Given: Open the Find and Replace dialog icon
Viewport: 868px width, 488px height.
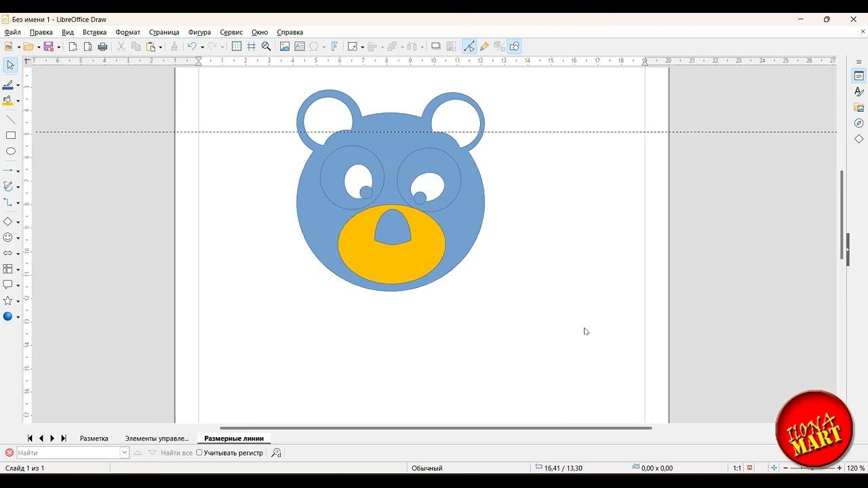Looking at the screenshot, I should (x=276, y=453).
